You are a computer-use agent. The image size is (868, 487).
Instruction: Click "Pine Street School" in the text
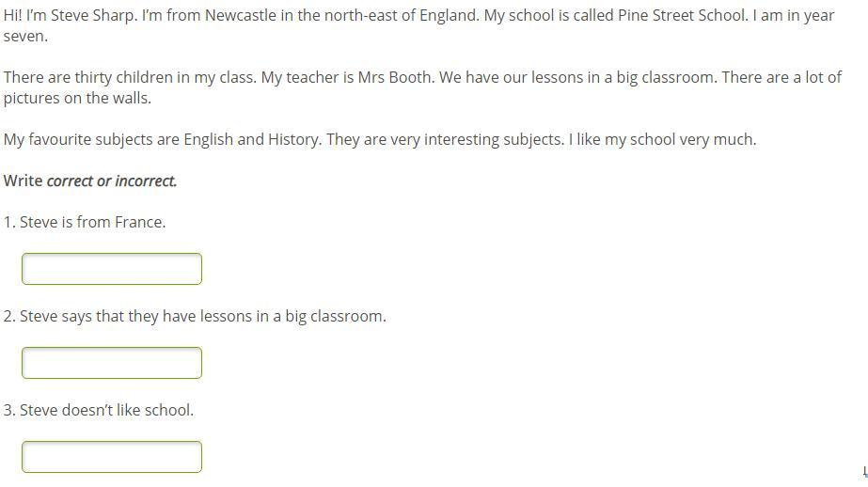click(682, 15)
